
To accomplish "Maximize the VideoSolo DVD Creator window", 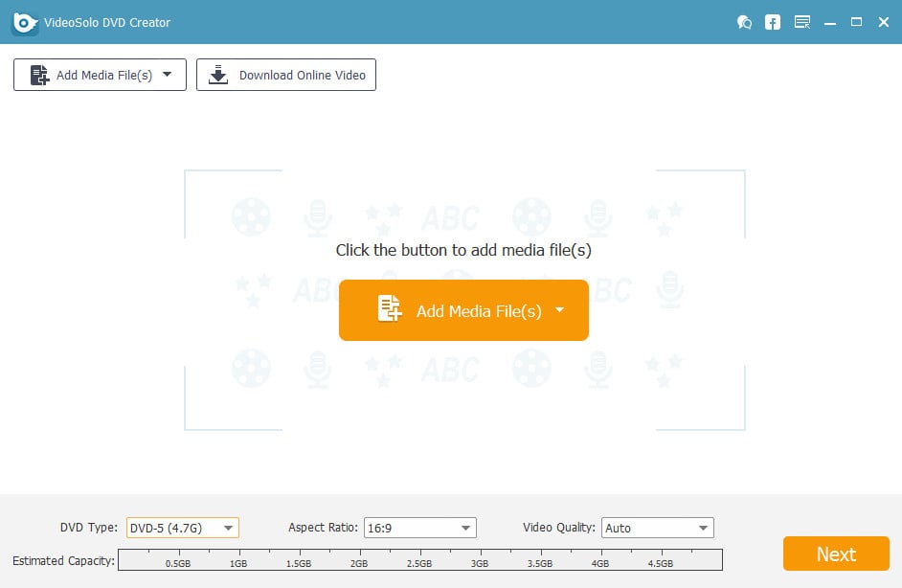I will [856, 22].
